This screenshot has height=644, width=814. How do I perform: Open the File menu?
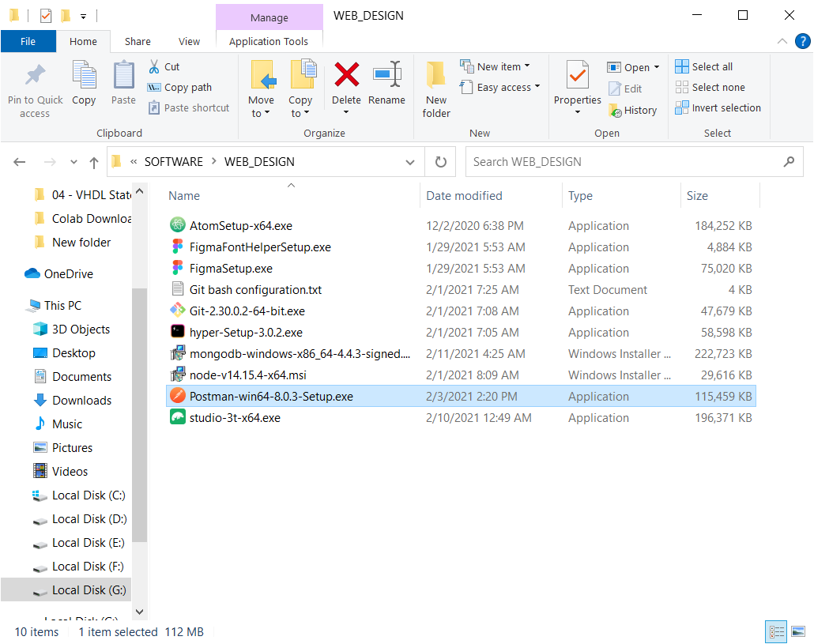(28, 42)
